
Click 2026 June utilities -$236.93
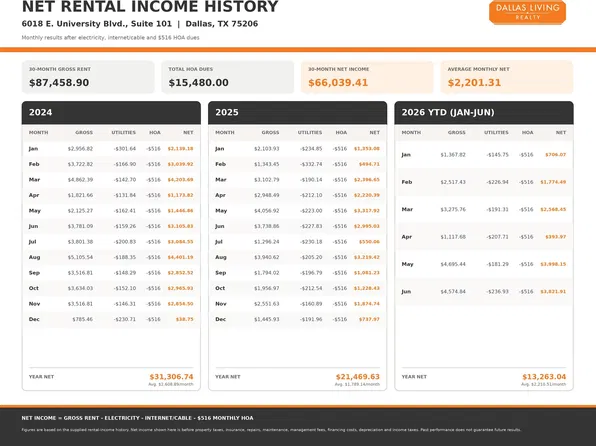pyautogui.click(x=497, y=292)
